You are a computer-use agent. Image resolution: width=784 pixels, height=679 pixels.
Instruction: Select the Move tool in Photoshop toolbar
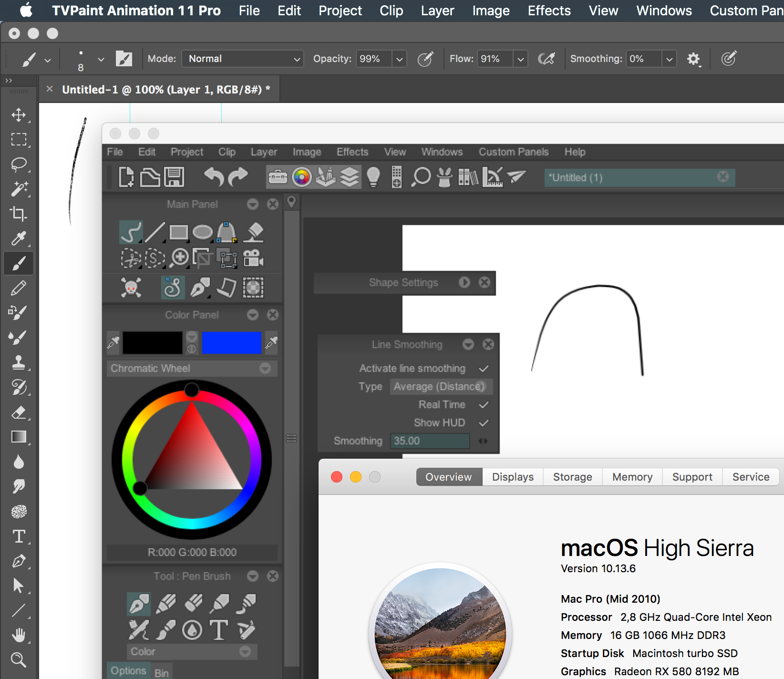[19, 115]
